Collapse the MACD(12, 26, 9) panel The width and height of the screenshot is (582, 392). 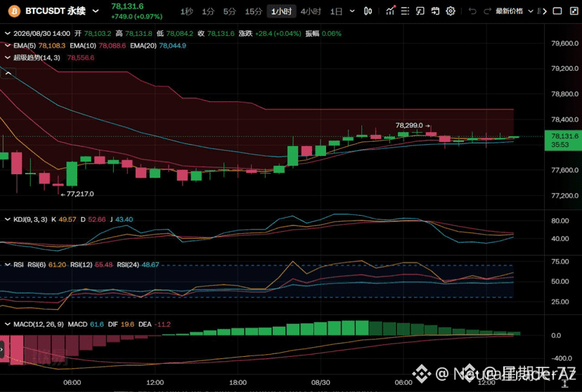[x=8, y=325]
